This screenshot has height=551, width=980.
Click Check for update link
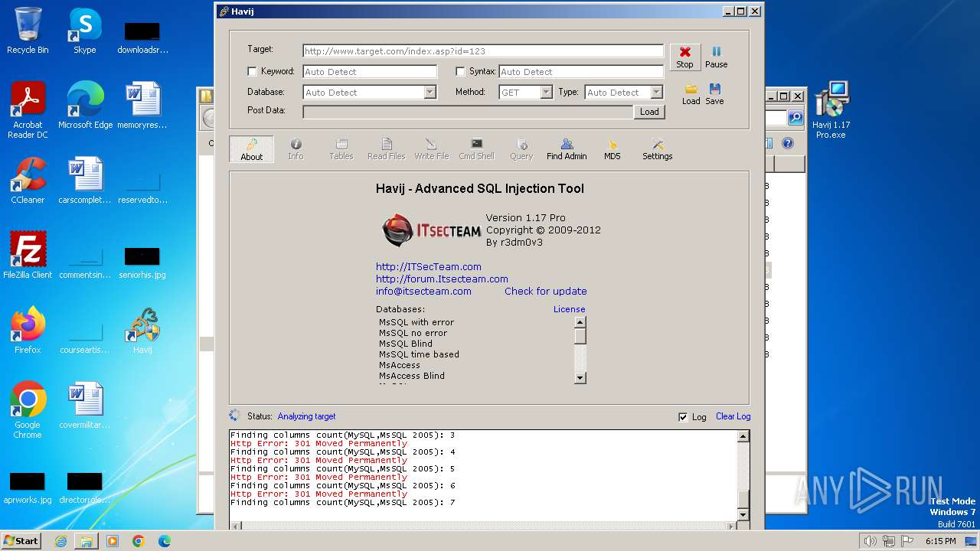[545, 291]
